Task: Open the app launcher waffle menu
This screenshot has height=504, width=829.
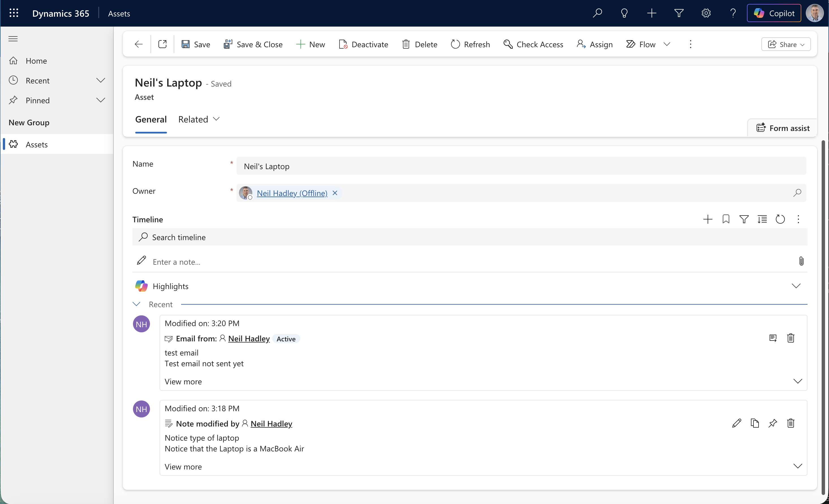Action: 14,13
